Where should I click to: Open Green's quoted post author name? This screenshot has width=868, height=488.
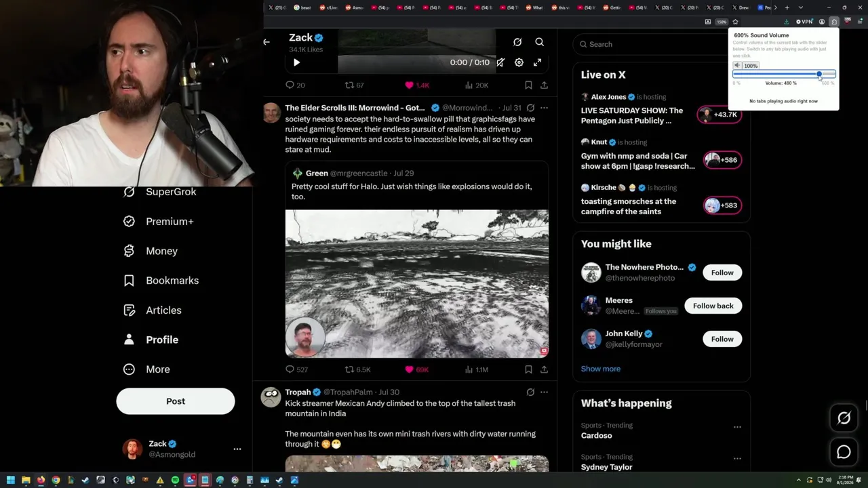(317, 174)
